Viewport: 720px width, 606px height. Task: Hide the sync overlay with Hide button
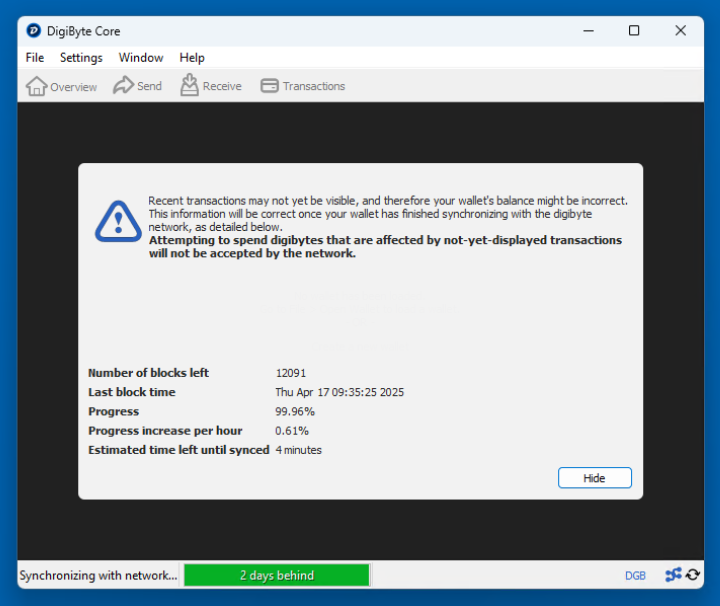pos(595,478)
